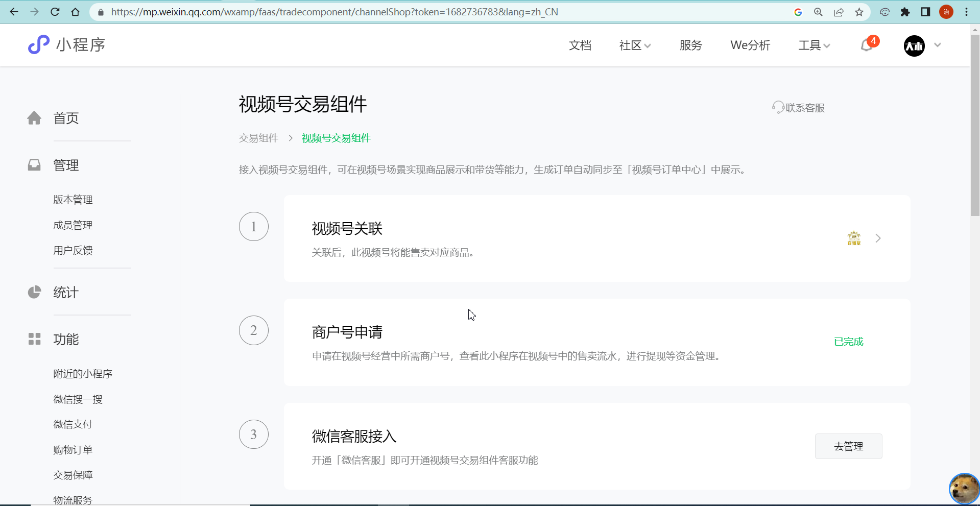The width and height of the screenshot is (980, 506).
Task: Open 成员管理 in sidebar
Action: coord(73,225)
